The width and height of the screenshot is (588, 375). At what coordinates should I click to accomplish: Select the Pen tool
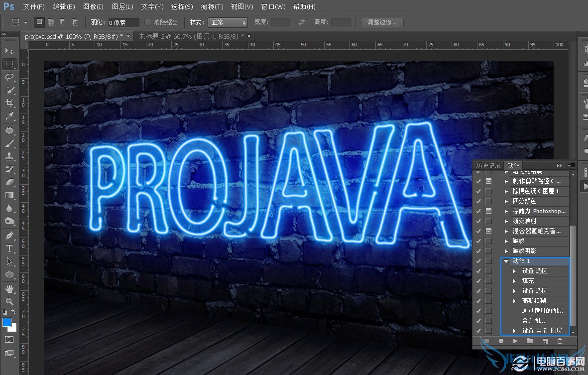[9, 235]
